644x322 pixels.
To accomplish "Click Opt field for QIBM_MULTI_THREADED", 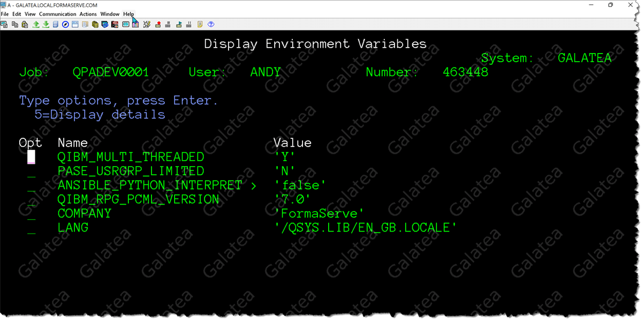I will click(x=32, y=157).
